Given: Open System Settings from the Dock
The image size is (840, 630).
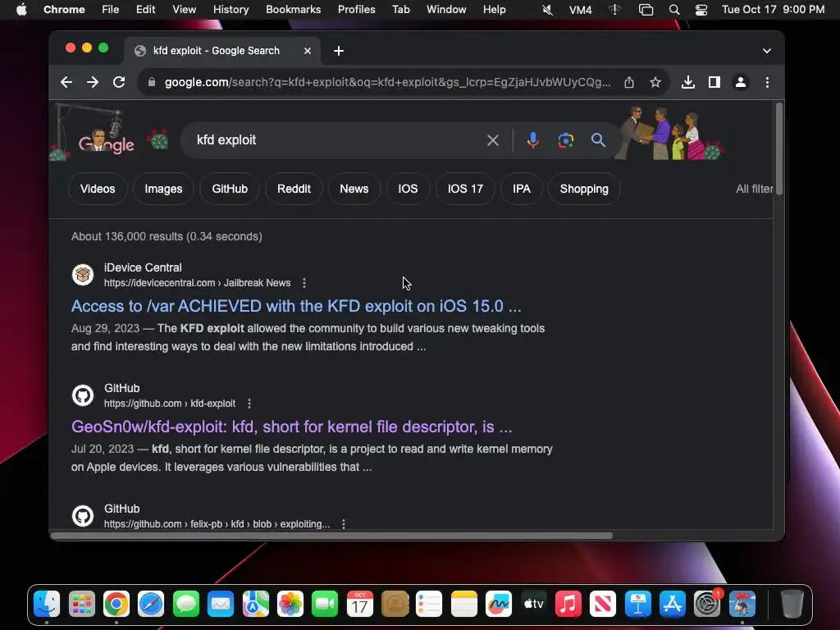Looking at the screenshot, I should pyautogui.click(x=707, y=605).
